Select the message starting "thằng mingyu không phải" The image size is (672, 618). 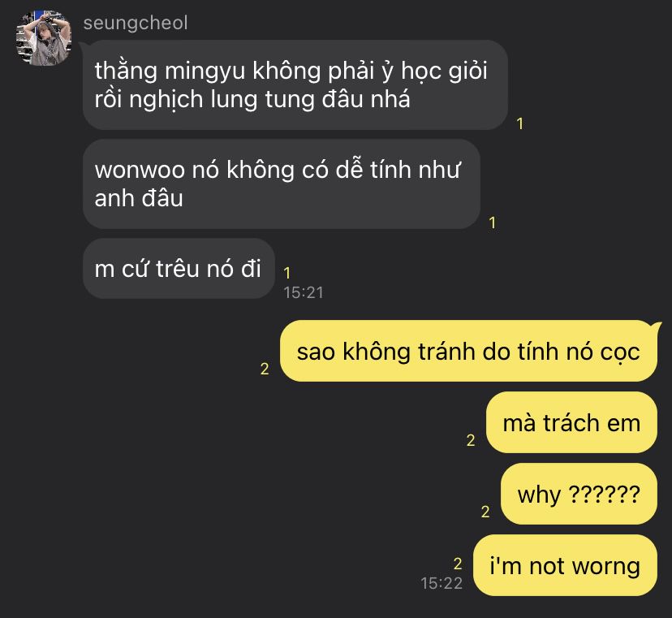295,85
